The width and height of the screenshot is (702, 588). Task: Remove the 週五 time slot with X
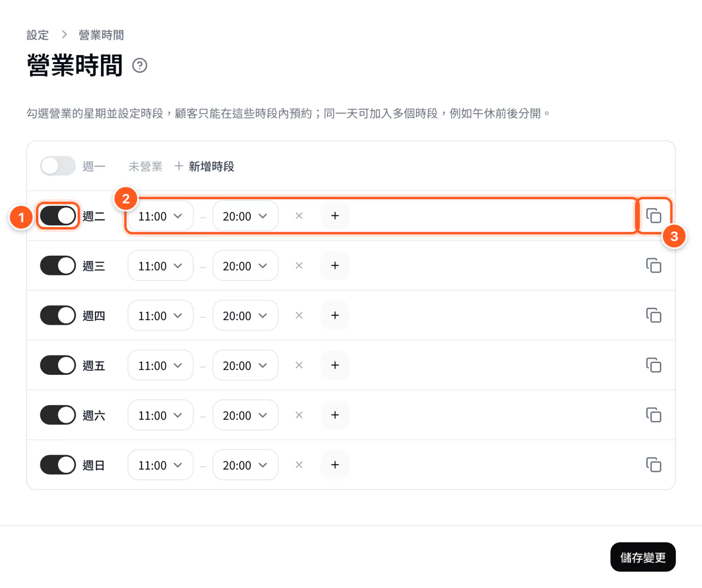coord(299,365)
